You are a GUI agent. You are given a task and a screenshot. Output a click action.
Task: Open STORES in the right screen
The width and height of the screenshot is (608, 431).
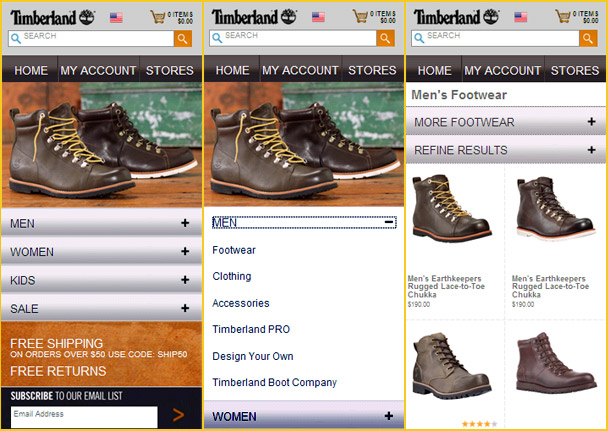(x=575, y=70)
